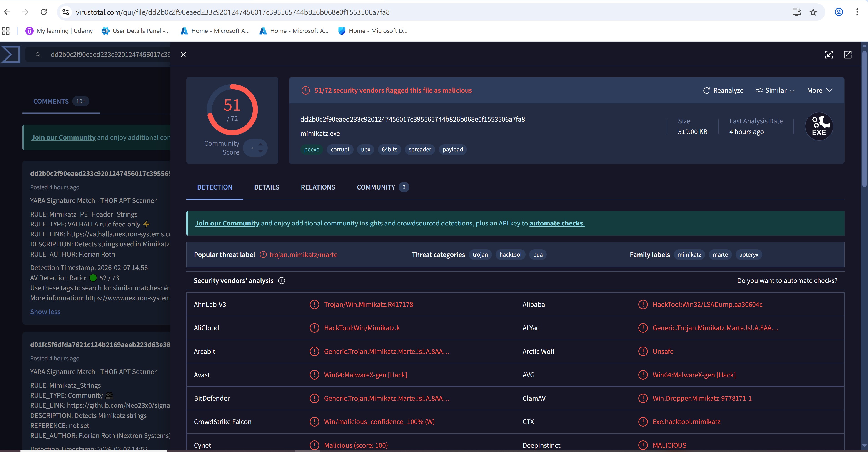Open the RELATIONS tab
The width and height of the screenshot is (868, 452).
pos(318,187)
